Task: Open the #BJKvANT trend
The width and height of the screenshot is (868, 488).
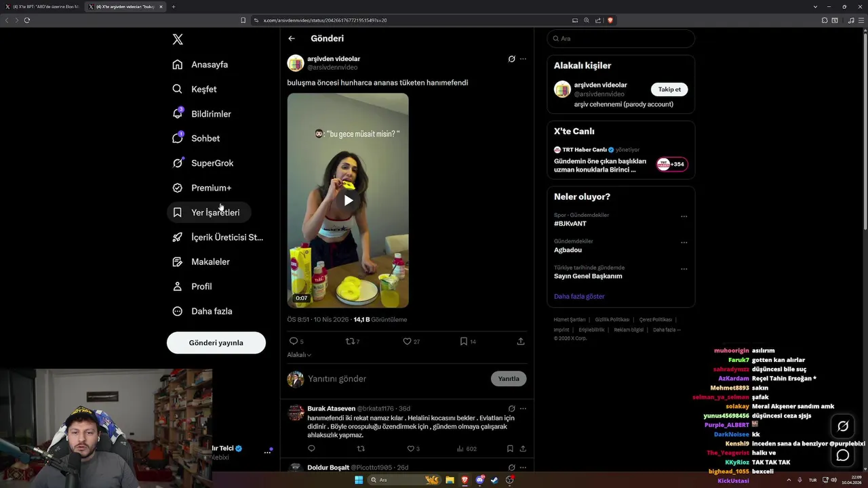Action: coord(570,224)
